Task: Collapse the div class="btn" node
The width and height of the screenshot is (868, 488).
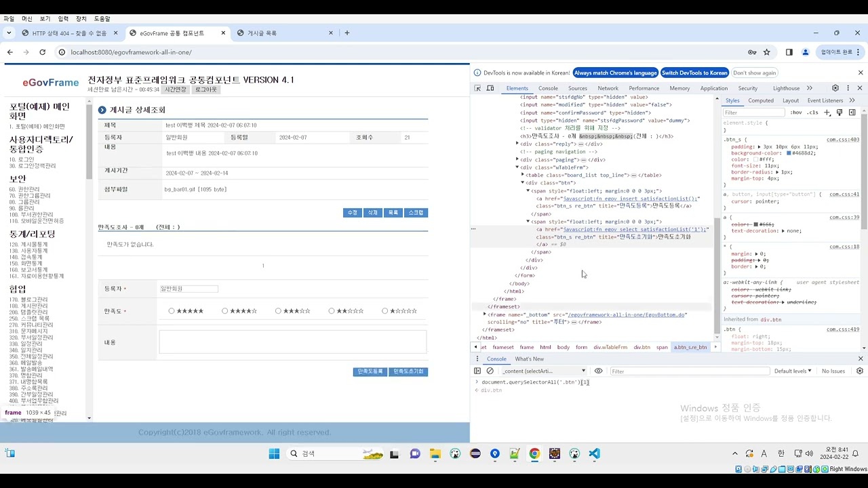Action: point(523,183)
